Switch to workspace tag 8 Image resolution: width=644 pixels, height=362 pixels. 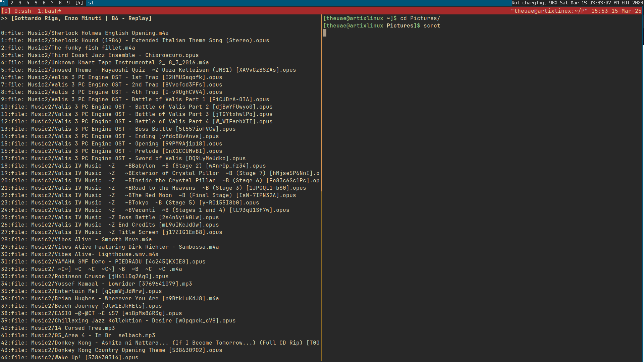click(x=60, y=3)
